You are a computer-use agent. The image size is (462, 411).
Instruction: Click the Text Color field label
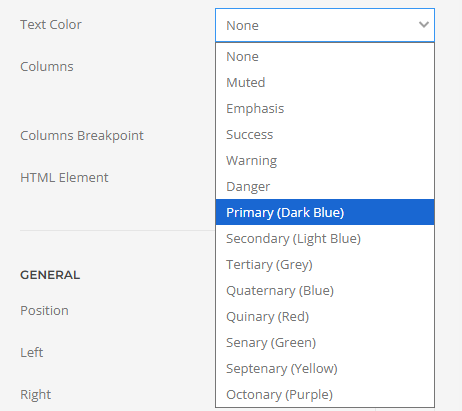pyautogui.click(x=51, y=25)
